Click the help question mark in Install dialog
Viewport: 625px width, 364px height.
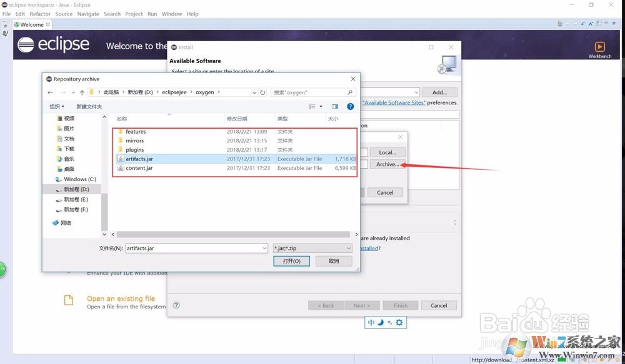(176, 305)
